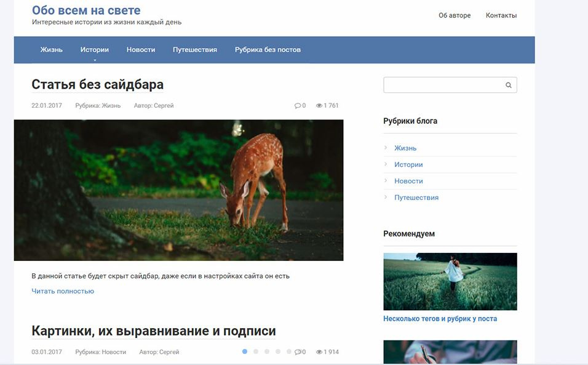588x365 pixels.
Task: Click comments icon on "Картинки" post
Action: pos(298,352)
